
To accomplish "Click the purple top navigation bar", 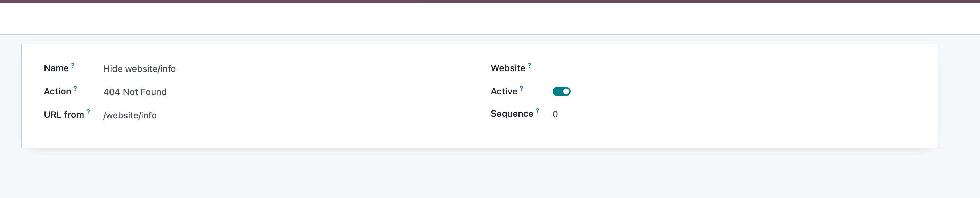I will [490, 1].
